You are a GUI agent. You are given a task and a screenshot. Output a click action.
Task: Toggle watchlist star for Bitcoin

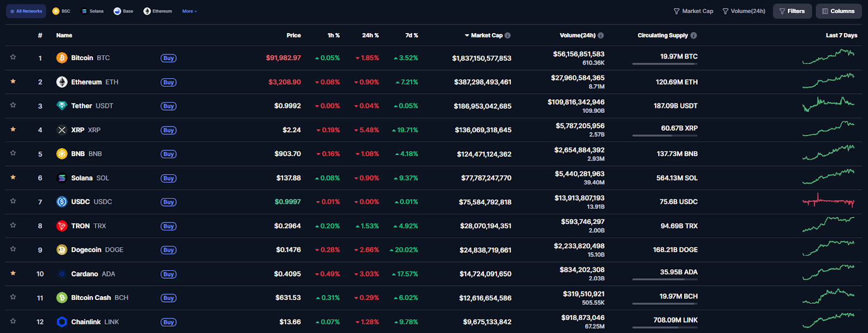point(13,57)
